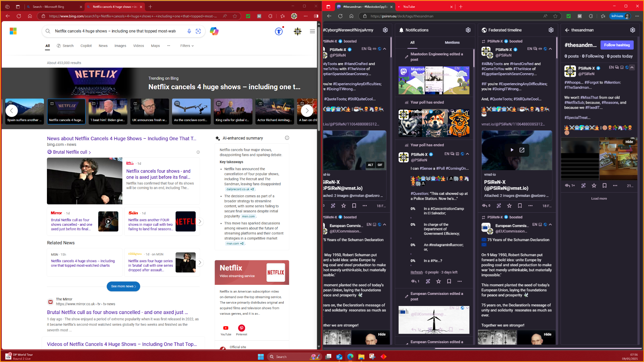Click Follow hashtag button
Image resolution: width=644 pixels, height=362 pixels.
click(x=617, y=45)
